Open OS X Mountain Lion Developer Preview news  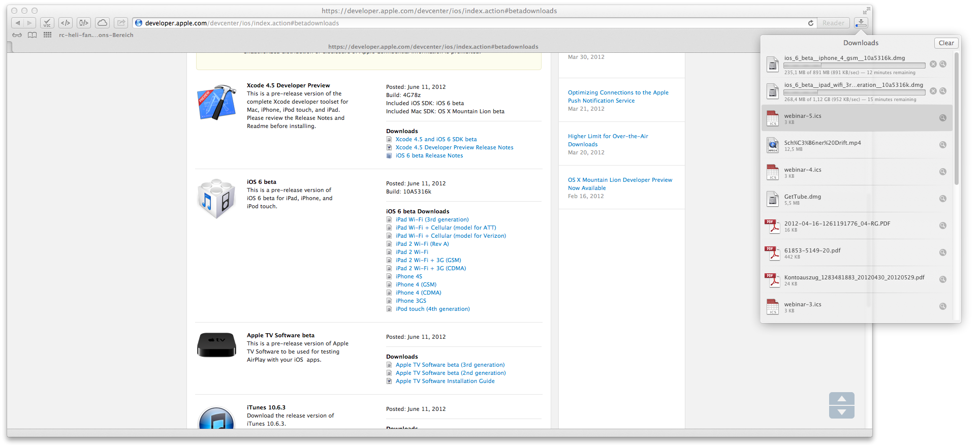(x=620, y=184)
